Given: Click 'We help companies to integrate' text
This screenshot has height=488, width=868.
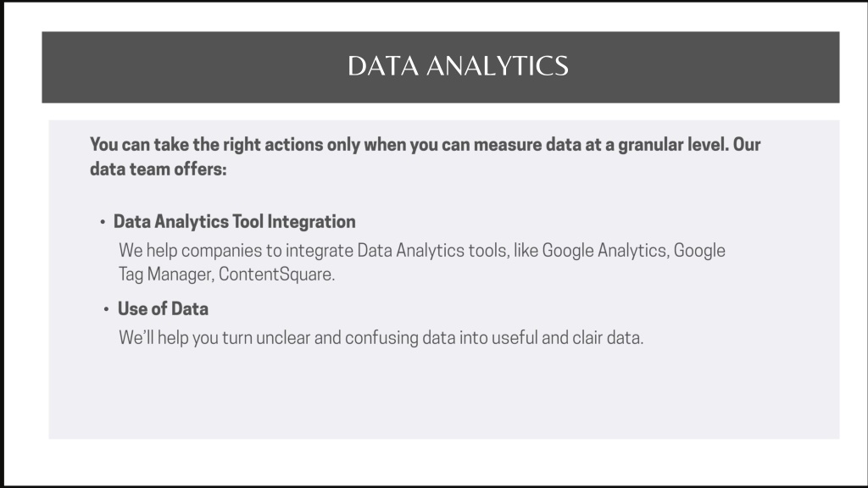Looking at the screenshot, I should coord(236,251).
